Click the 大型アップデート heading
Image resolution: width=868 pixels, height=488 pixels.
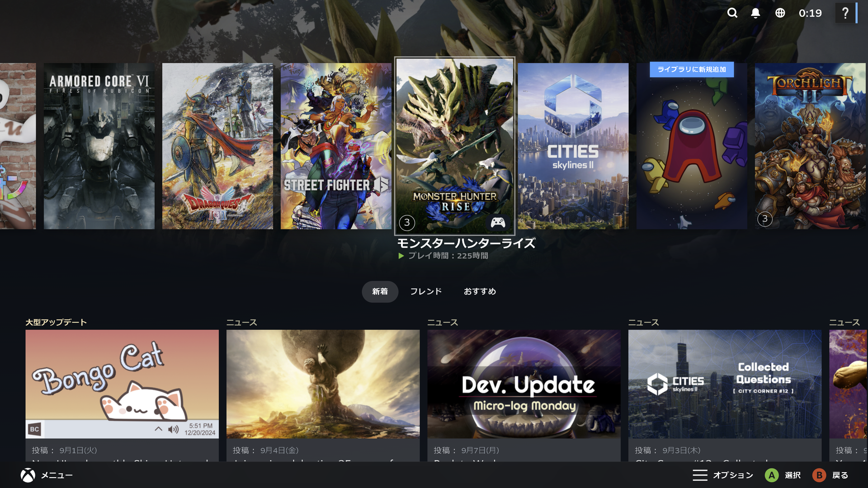(56, 322)
